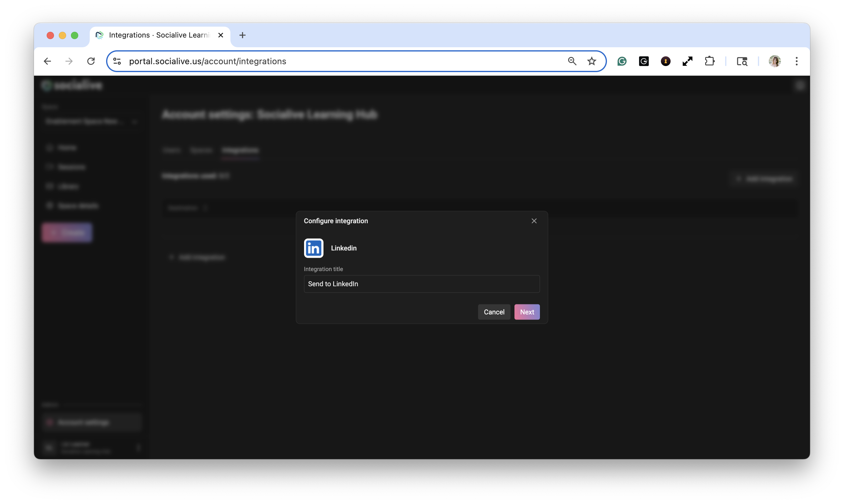The height and width of the screenshot is (504, 844).
Task: Close the Configure integration dialog
Action: click(534, 221)
